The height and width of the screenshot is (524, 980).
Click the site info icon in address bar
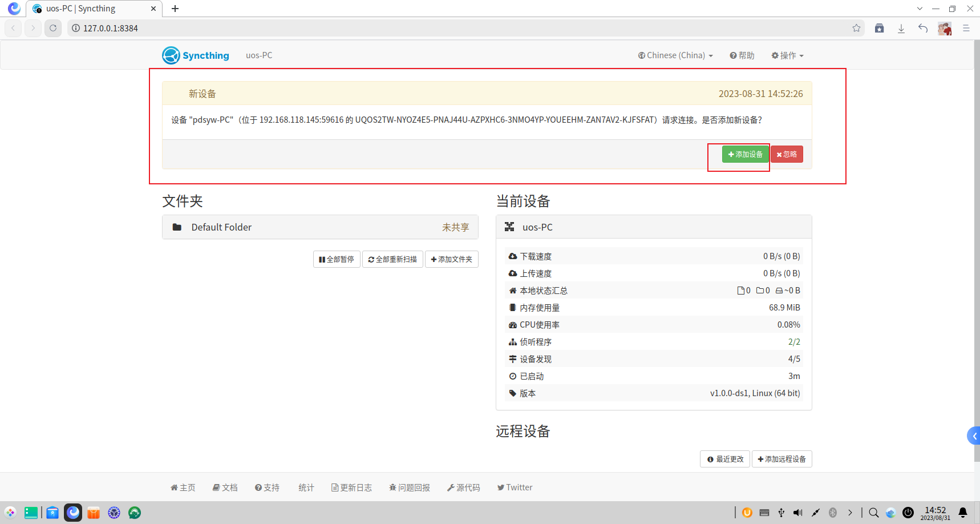click(x=76, y=28)
